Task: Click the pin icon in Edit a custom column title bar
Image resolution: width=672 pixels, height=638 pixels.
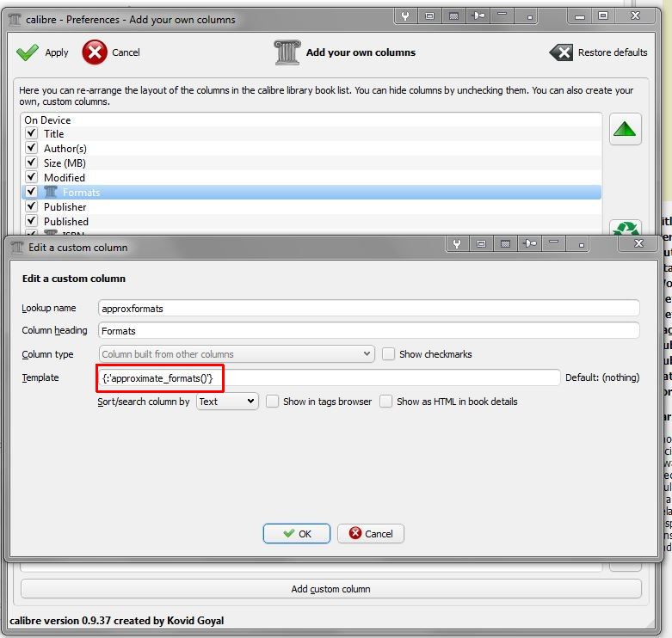Action: click(530, 243)
